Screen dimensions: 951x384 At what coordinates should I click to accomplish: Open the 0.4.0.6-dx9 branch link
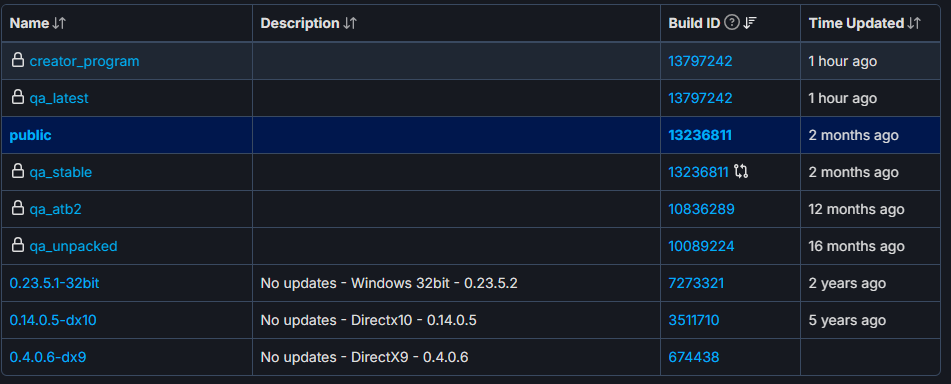[x=48, y=357]
